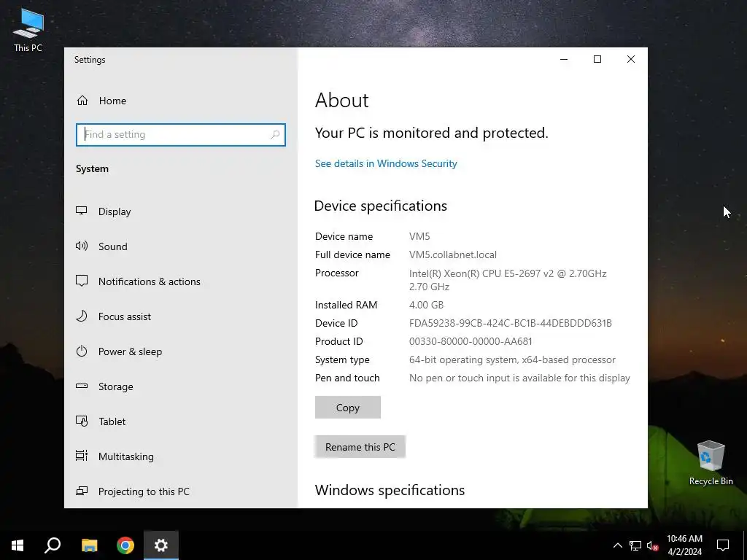The image size is (747, 560).
Task: Click the Device specifications heading
Action: coord(381,206)
